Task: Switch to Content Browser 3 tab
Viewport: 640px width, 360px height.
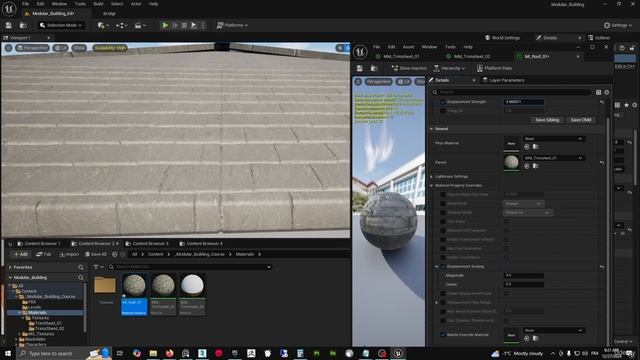Action: click(x=150, y=244)
